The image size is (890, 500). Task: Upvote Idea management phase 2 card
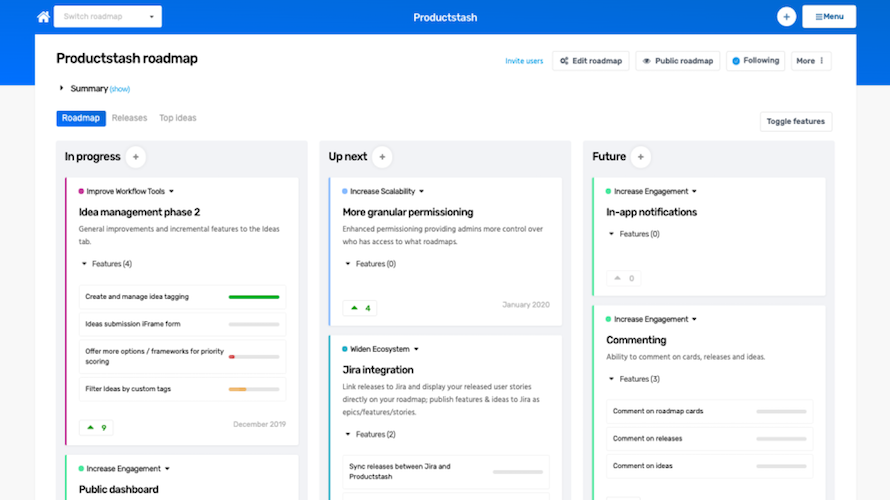[x=96, y=427]
